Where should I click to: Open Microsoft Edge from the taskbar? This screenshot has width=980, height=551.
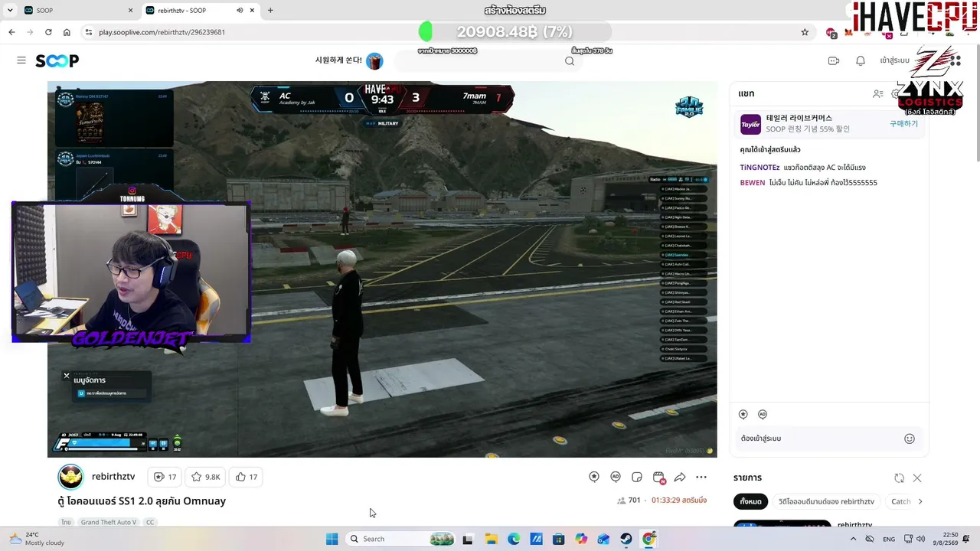pos(514,539)
